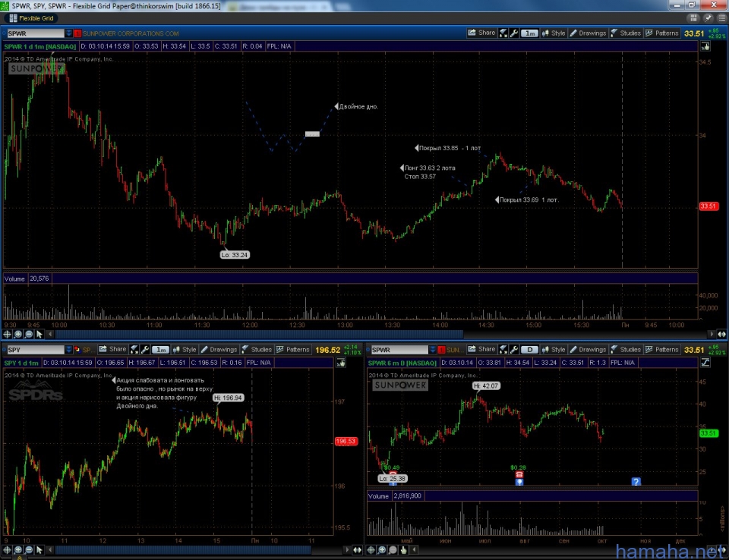Viewport: 729px width, 560px height.
Task: Open the Drawings menu on the SPY chart
Action: pos(219,350)
